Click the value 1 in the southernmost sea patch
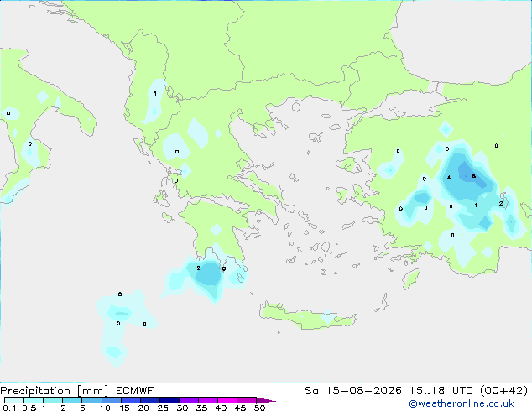 pyautogui.click(x=117, y=352)
